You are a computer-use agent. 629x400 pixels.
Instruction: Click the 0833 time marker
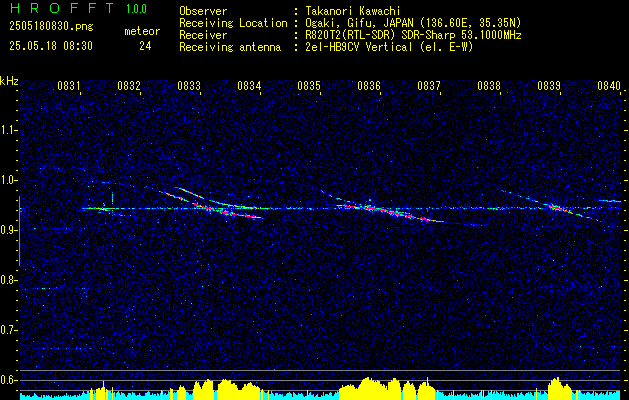click(189, 85)
